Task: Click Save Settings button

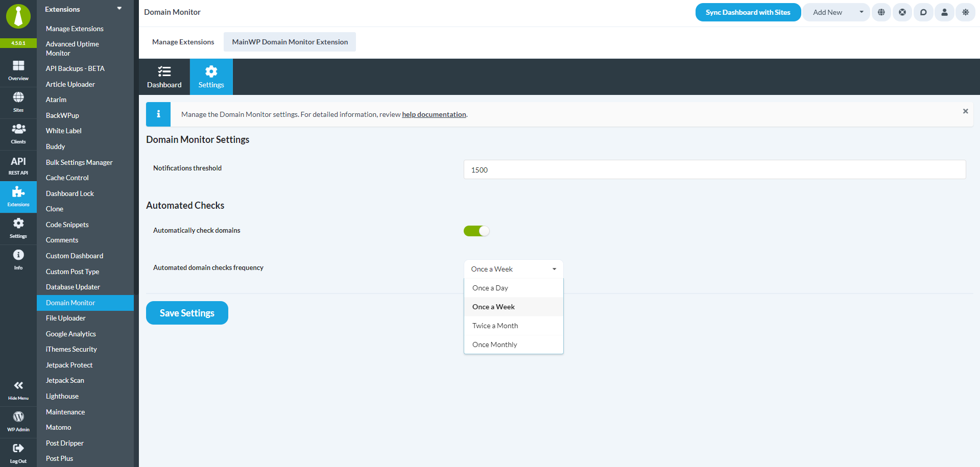Action: click(187, 313)
